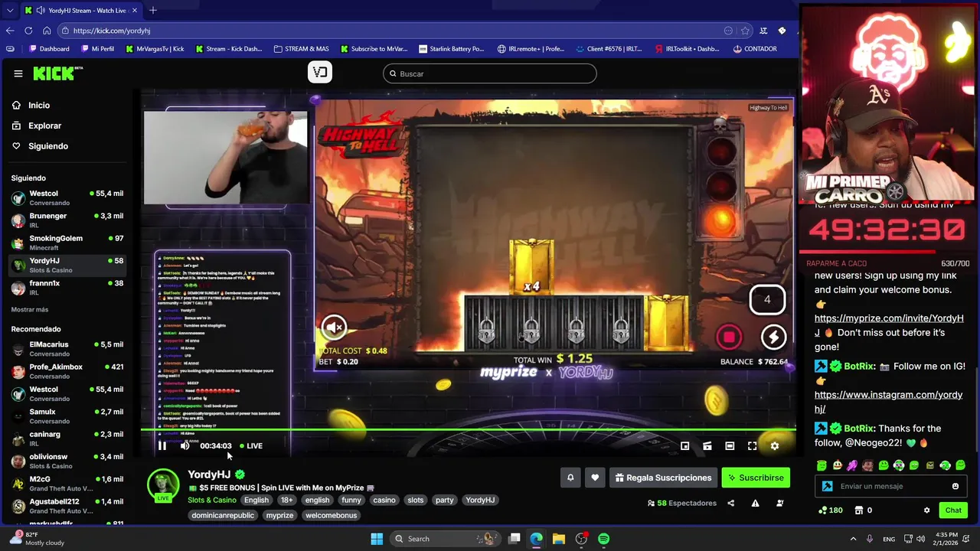Open Siguiendo in sidebar

tap(47, 146)
